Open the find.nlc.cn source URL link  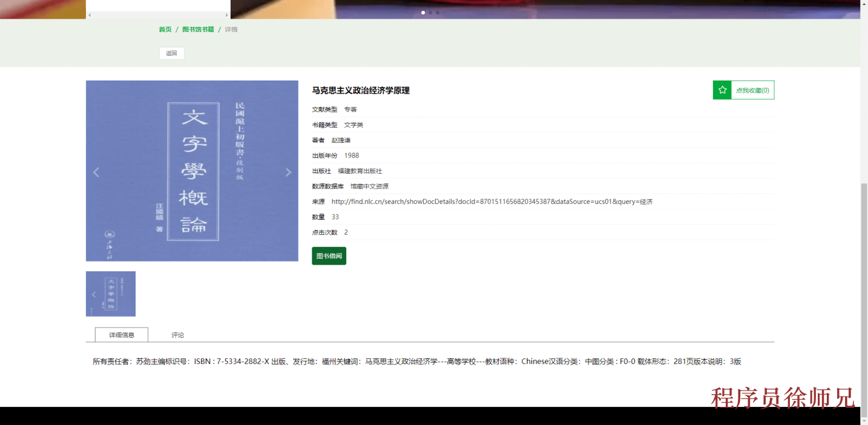[490, 201]
